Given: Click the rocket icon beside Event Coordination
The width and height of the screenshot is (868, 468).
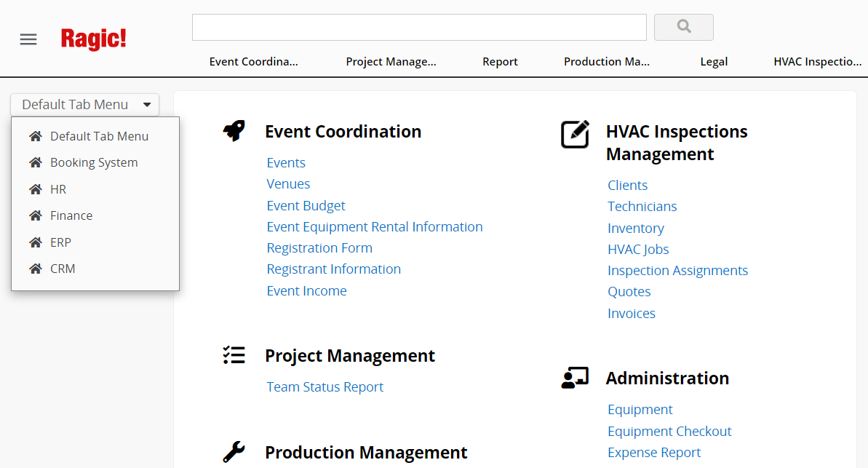Looking at the screenshot, I should click(x=234, y=131).
